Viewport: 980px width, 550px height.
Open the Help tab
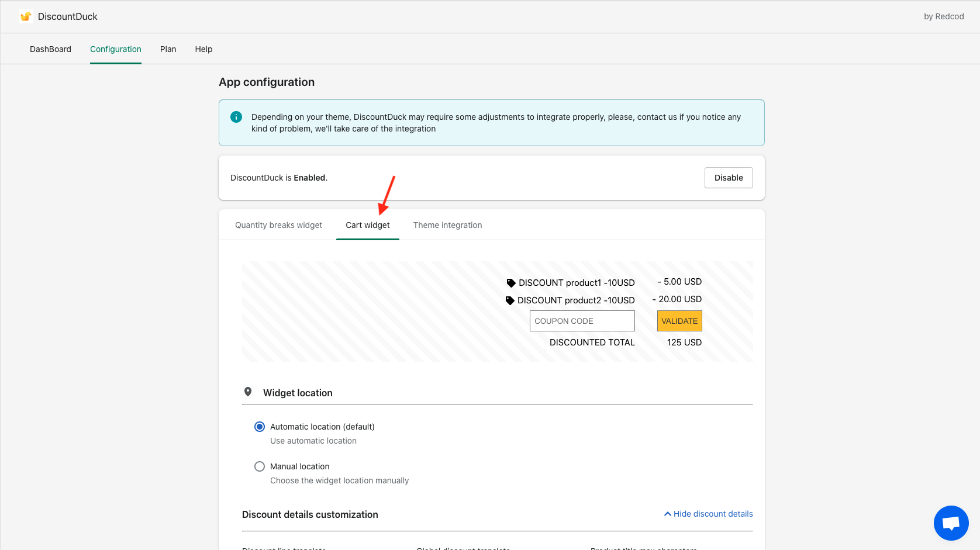tap(203, 49)
